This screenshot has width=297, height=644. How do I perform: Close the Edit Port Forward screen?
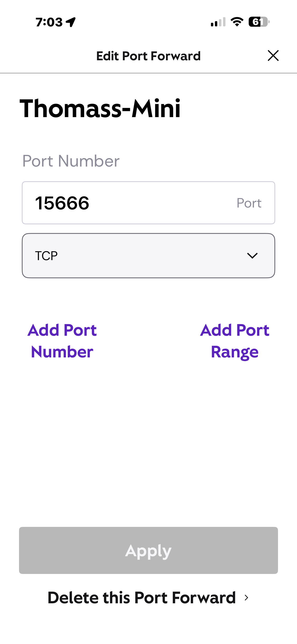click(x=273, y=56)
